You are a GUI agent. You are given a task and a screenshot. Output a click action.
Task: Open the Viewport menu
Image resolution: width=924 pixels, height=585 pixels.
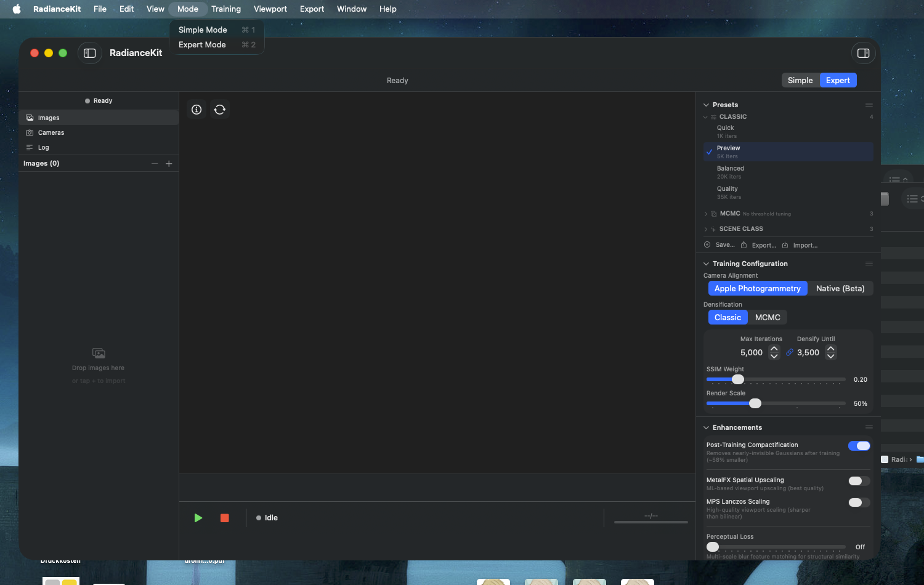[270, 9]
